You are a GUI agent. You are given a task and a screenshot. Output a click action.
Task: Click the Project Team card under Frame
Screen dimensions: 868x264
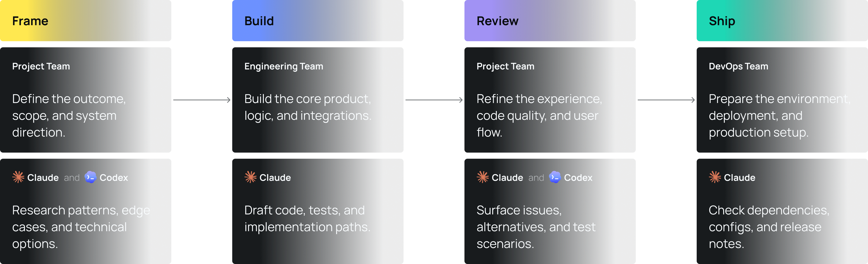(x=86, y=100)
